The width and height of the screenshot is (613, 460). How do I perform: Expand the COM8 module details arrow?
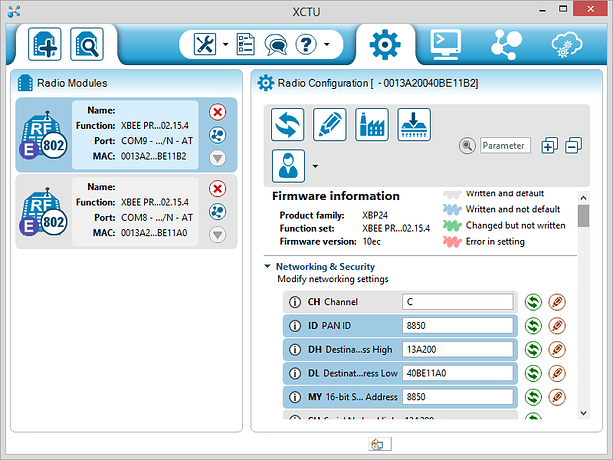(217, 234)
